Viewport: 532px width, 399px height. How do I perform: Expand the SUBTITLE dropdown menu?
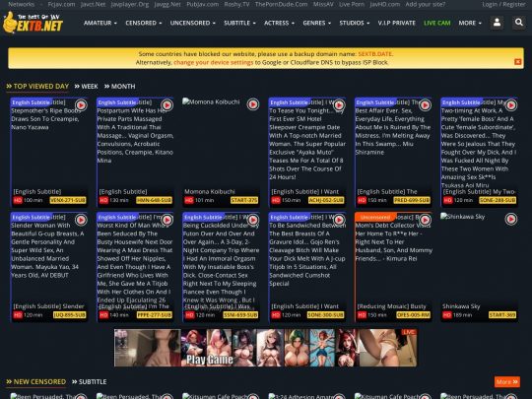[x=239, y=23]
